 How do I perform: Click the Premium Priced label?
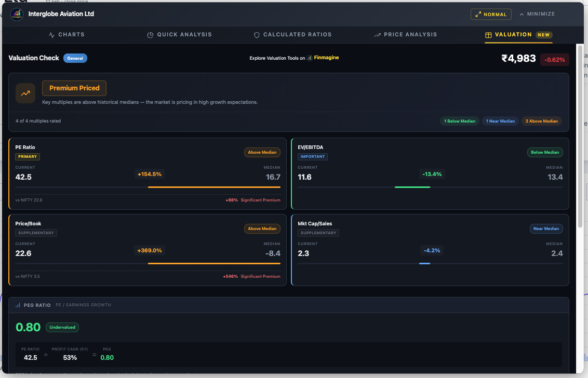pyautogui.click(x=74, y=88)
